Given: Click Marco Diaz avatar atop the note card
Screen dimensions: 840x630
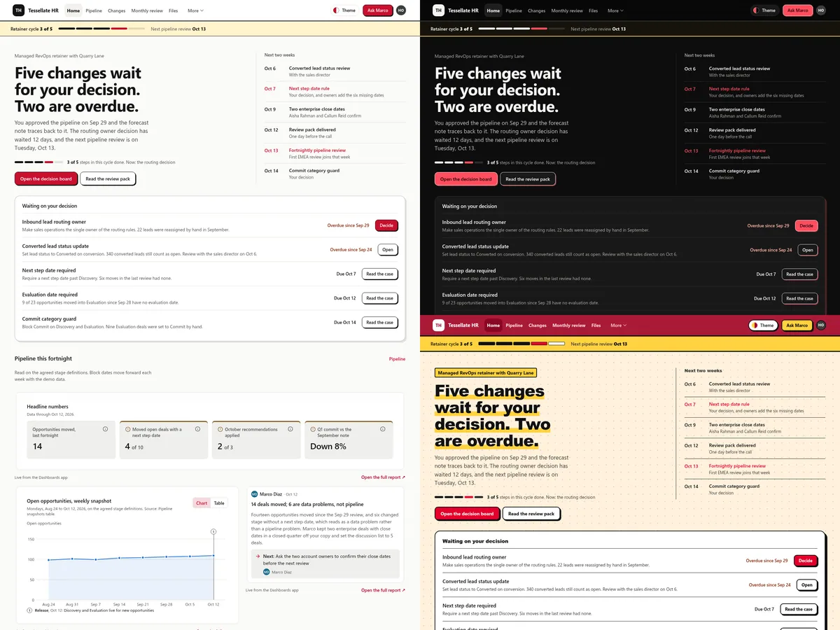Looking at the screenshot, I should (x=255, y=494).
